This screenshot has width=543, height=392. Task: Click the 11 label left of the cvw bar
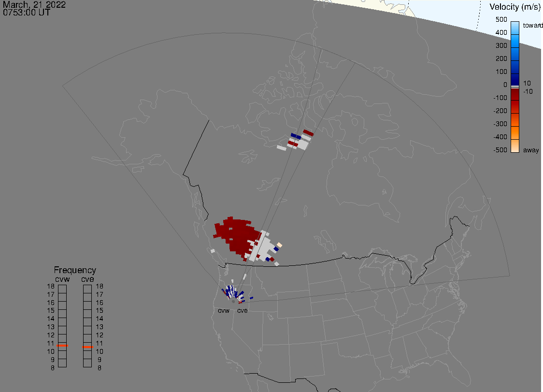pyautogui.click(x=51, y=344)
